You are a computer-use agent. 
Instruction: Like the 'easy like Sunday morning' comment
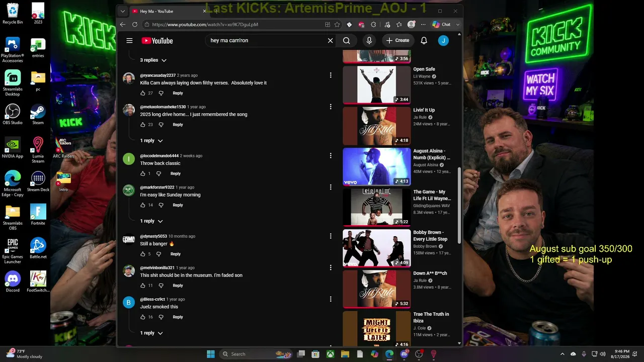143,205
